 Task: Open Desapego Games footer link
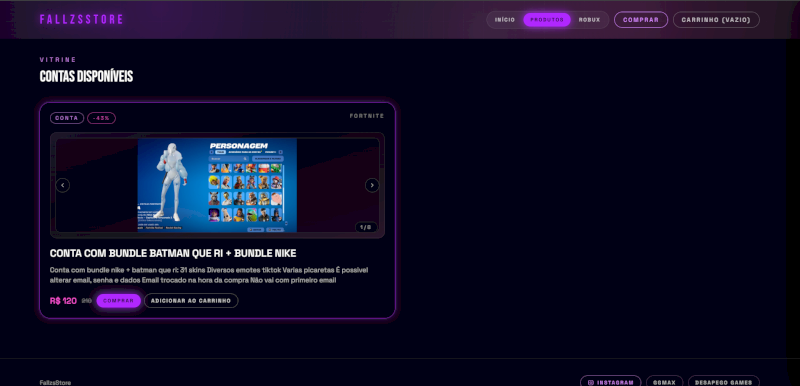click(x=723, y=382)
